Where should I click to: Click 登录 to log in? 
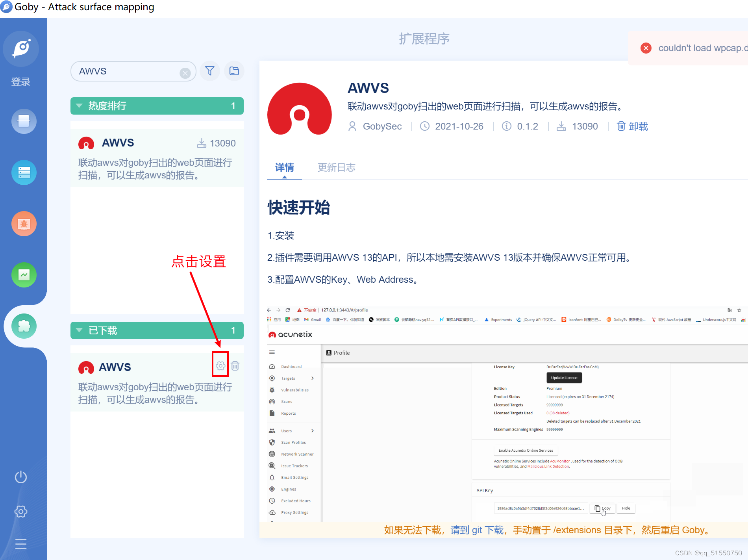[x=21, y=82]
